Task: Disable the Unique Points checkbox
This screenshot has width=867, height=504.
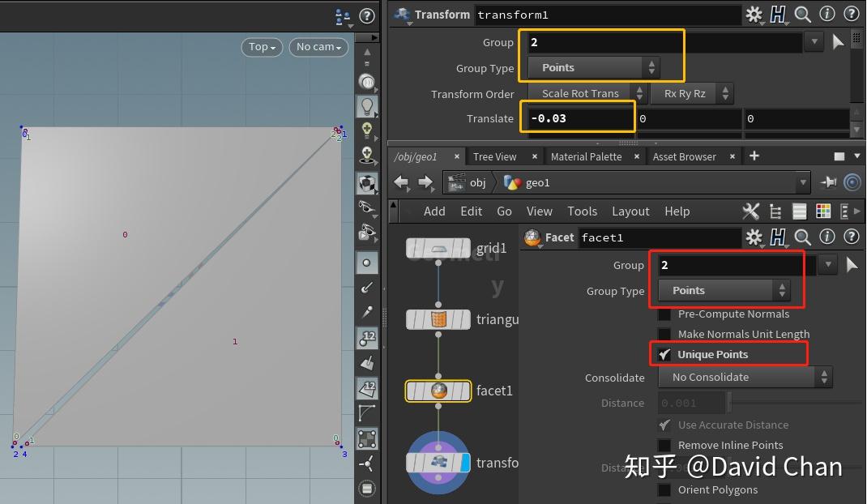Action: pyautogui.click(x=665, y=354)
